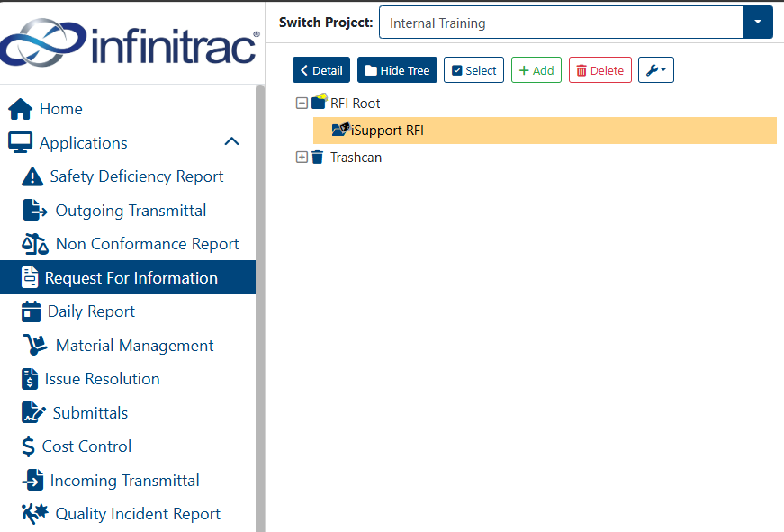Screen dimensions: 784x532
Task: Click the iSupport RFI folder icon
Action: click(x=340, y=130)
